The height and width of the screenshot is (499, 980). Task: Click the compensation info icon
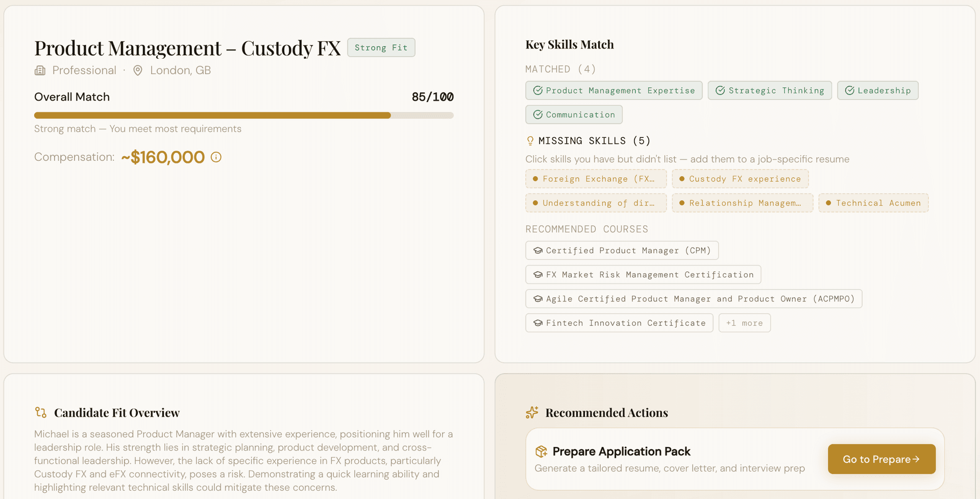[x=216, y=157]
